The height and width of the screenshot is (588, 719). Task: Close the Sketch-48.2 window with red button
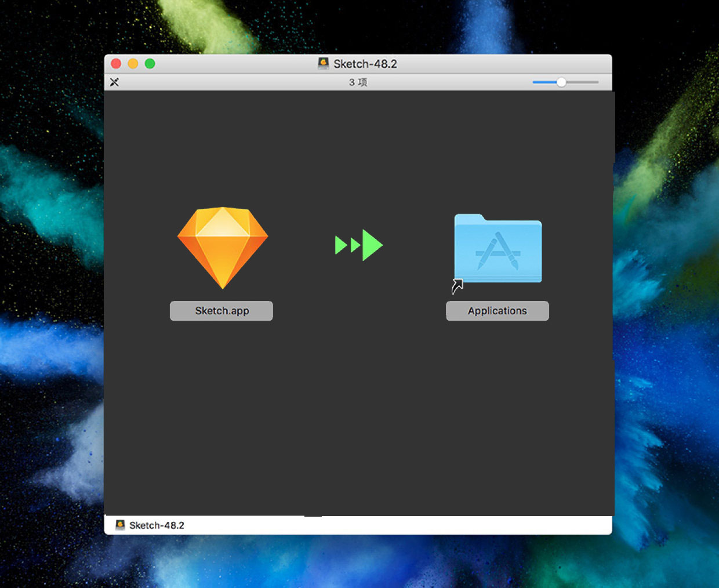pyautogui.click(x=116, y=64)
